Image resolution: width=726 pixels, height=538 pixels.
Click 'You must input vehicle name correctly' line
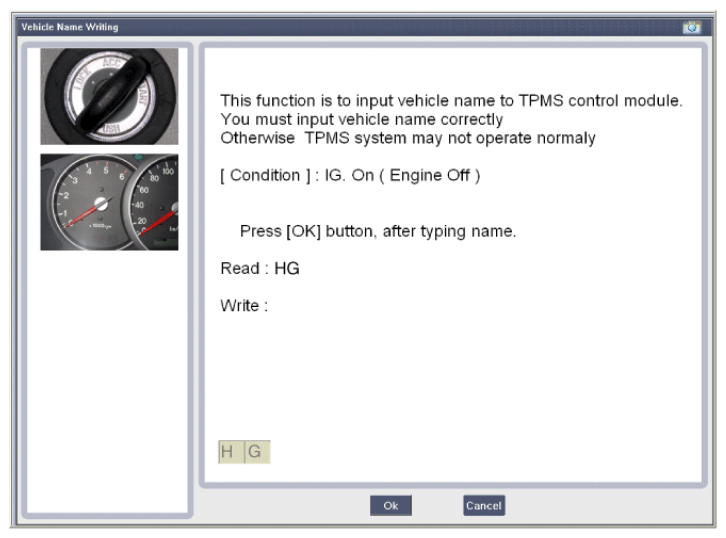[x=361, y=119]
